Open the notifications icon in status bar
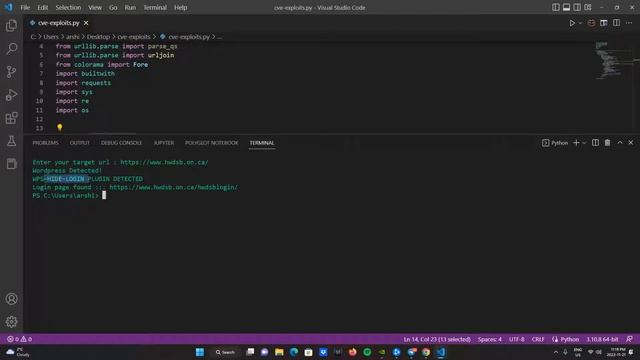The image size is (640, 360). [629, 339]
